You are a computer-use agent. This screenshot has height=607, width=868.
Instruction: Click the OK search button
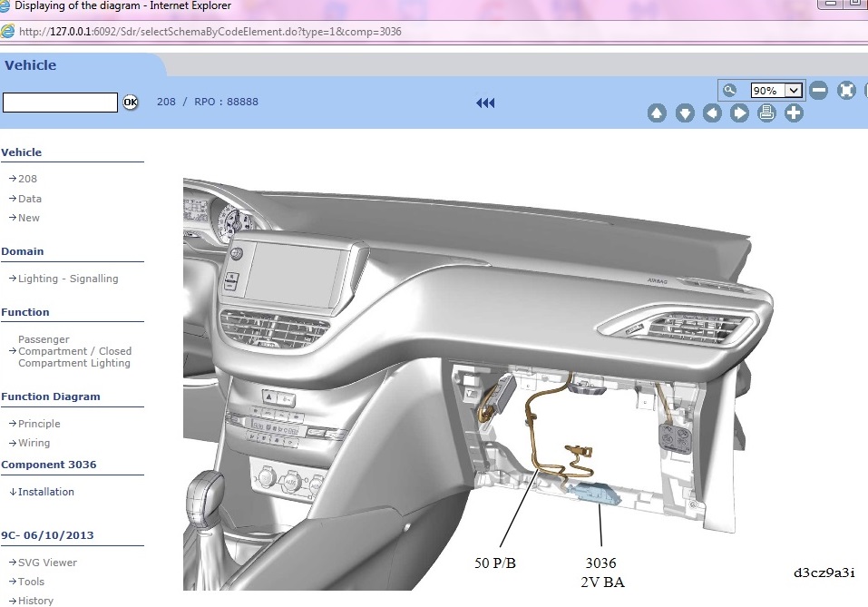[x=130, y=102]
